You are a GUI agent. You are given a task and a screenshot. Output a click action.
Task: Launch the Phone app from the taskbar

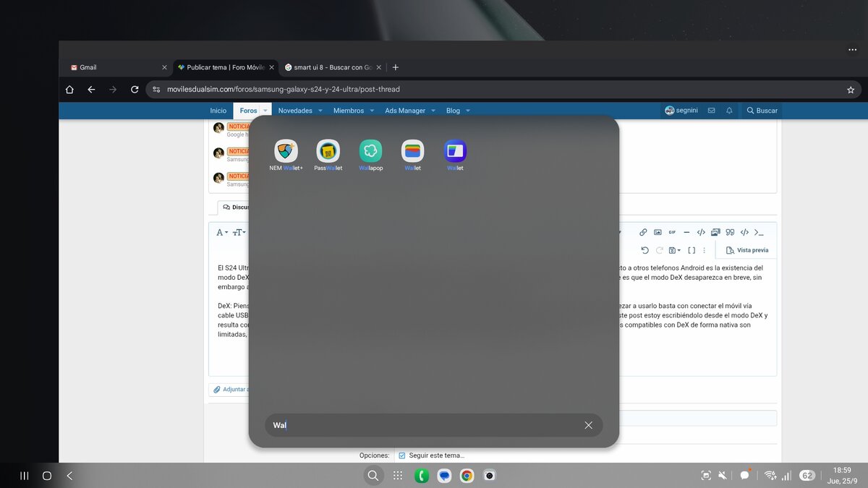(422, 476)
